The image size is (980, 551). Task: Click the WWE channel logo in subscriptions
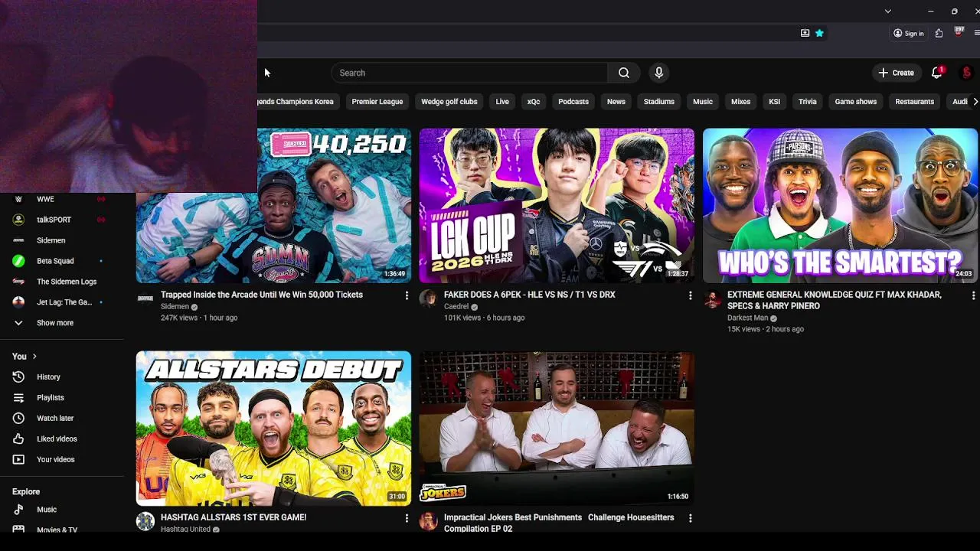[x=18, y=199]
